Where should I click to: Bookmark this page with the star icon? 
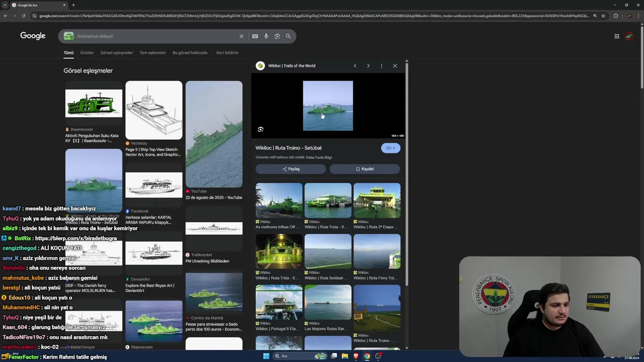(603, 16)
